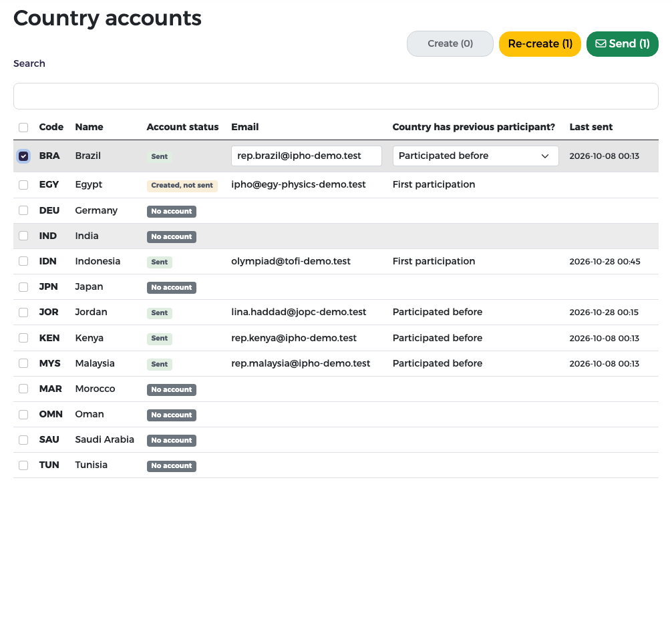Image resolution: width=672 pixels, height=623 pixels.
Task: Edit Brazil's email field
Action: 307,156
